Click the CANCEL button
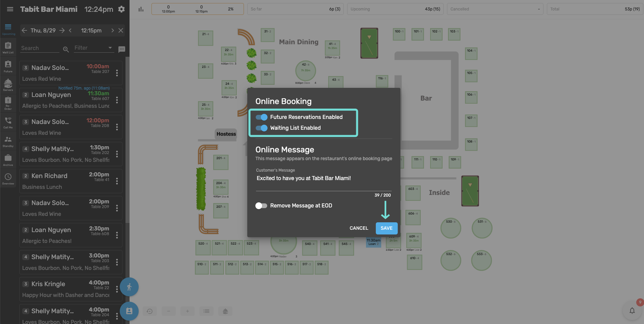Screen dimensions: 644x324 point(359,228)
